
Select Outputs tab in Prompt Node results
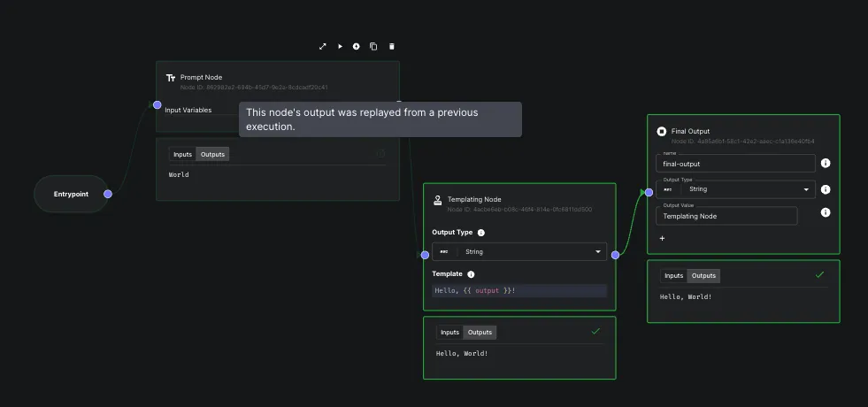tap(212, 155)
